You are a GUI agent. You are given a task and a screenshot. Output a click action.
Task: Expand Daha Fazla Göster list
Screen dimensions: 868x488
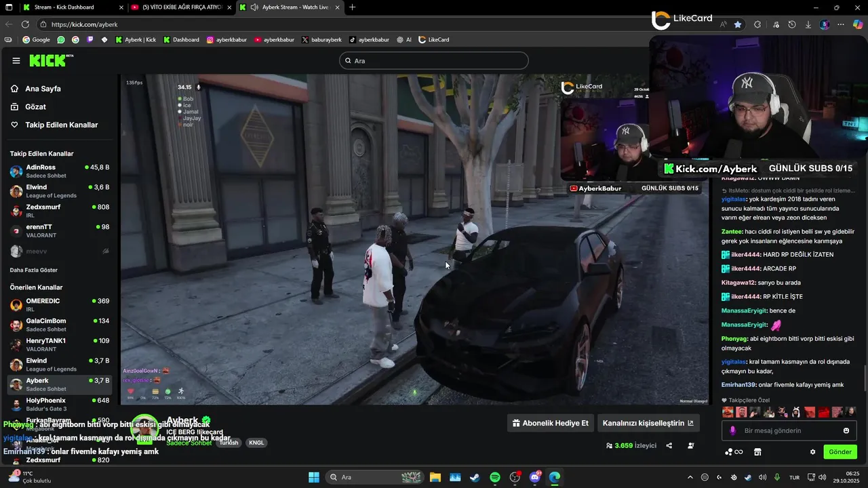(x=34, y=270)
